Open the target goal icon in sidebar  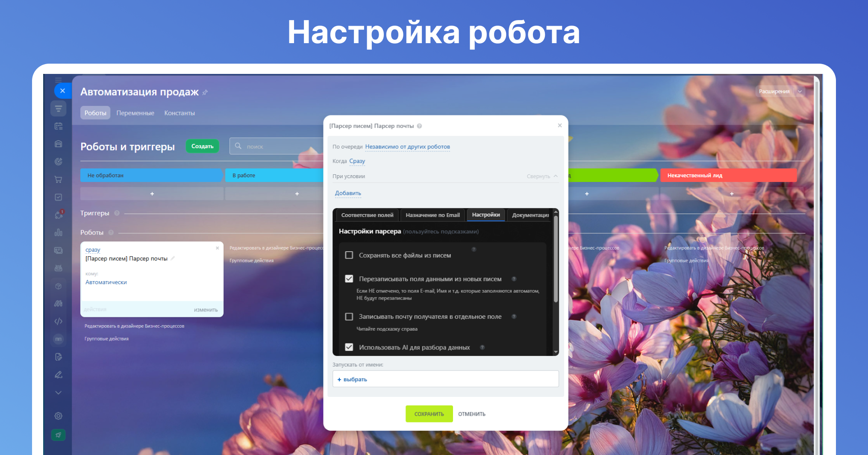pyautogui.click(x=59, y=161)
